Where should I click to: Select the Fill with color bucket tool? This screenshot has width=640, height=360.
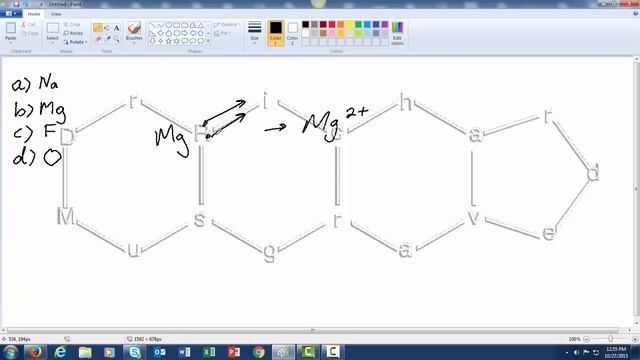coord(107,28)
